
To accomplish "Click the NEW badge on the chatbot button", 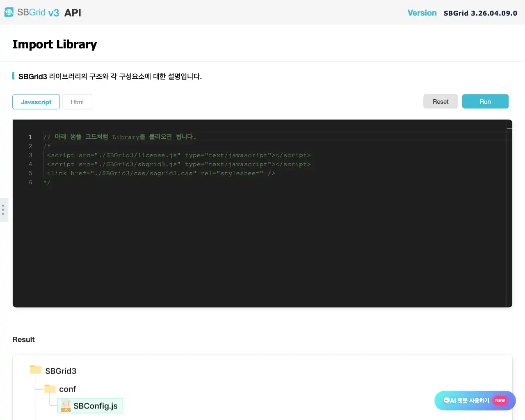I will [500, 401].
